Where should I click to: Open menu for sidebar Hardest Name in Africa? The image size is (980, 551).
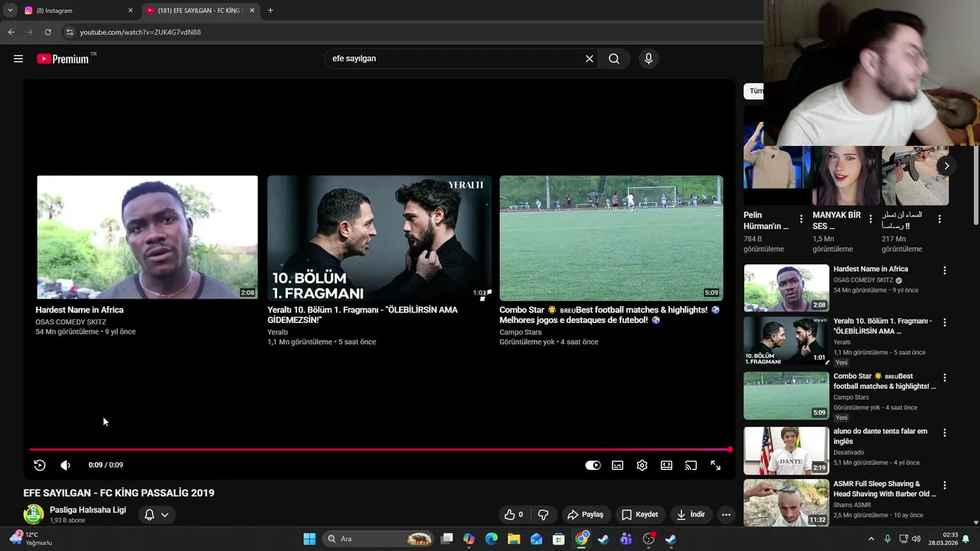tap(945, 270)
